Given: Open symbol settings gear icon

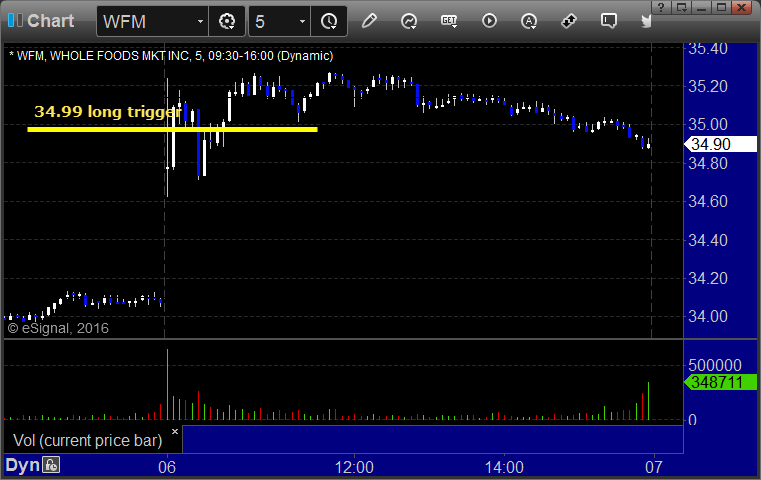Looking at the screenshot, I should [x=227, y=21].
